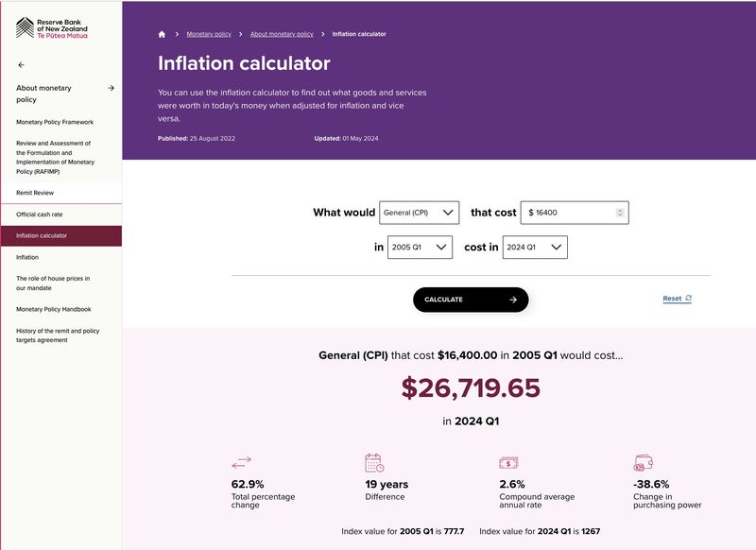Open the General (CPI) category dropdown
The width and height of the screenshot is (756, 550).
(x=419, y=213)
